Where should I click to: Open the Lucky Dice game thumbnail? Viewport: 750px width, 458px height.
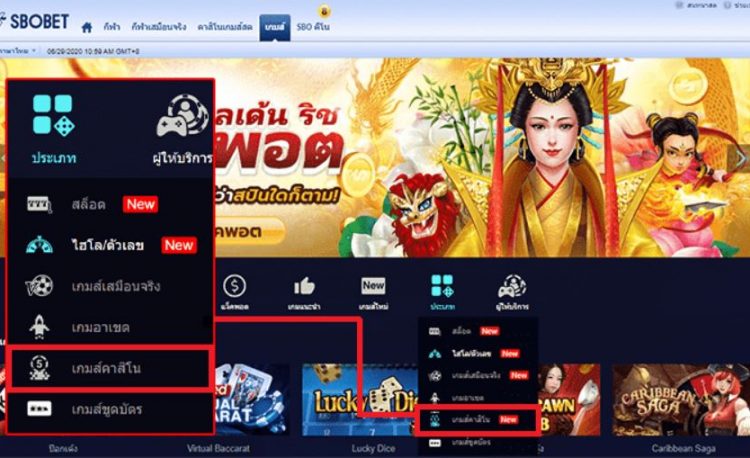click(359, 400)
